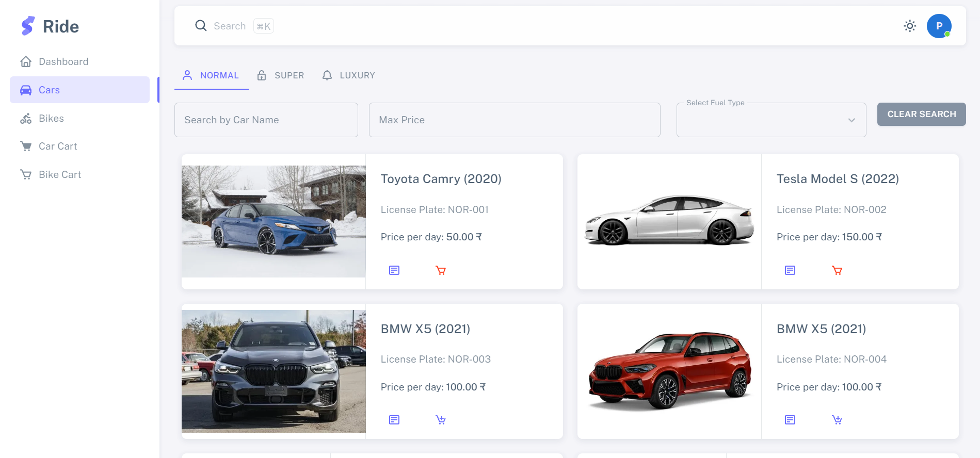View details of BMW X5 NOR-003

tap(394, 420)
